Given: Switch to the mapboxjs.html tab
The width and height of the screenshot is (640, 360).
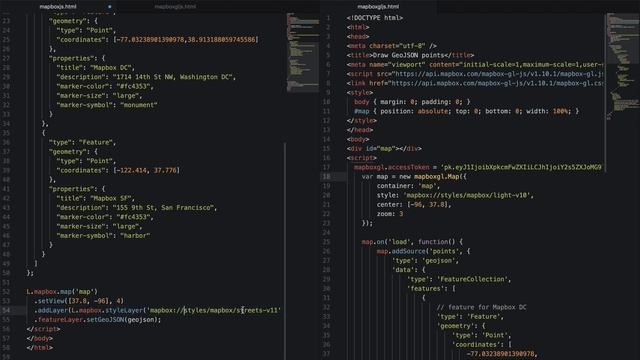Looking at the screenshot, I should click(x=58, y=7).
